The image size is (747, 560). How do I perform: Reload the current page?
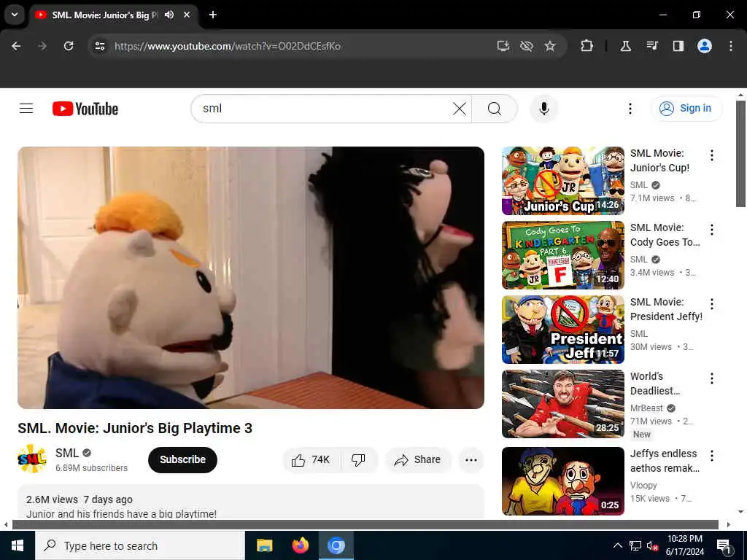[69, 46]
